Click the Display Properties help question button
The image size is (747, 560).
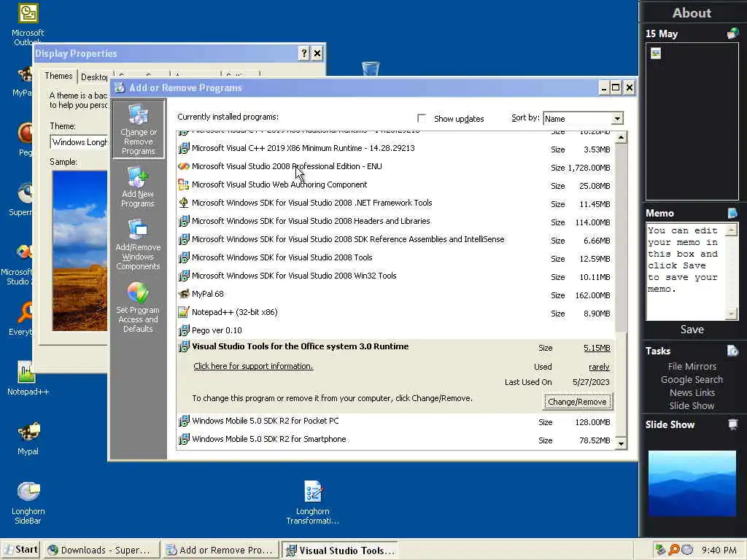(x=304, y=53)
